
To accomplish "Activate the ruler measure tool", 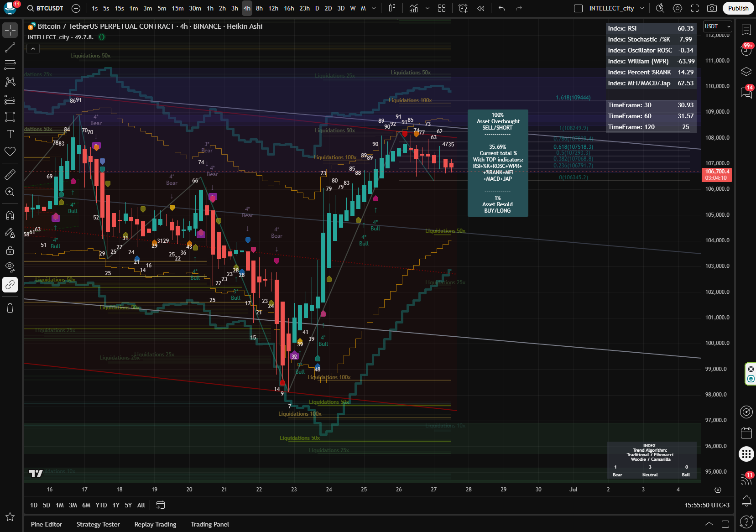I will click(x=10, y=174).
